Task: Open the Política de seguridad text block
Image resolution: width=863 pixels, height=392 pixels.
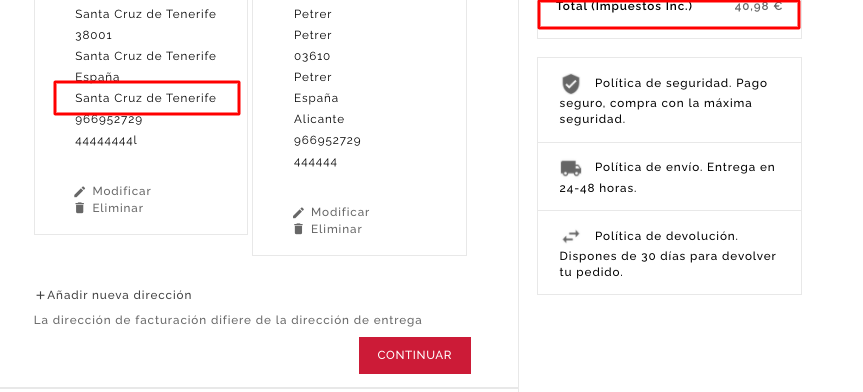Action: pos(669,100)
